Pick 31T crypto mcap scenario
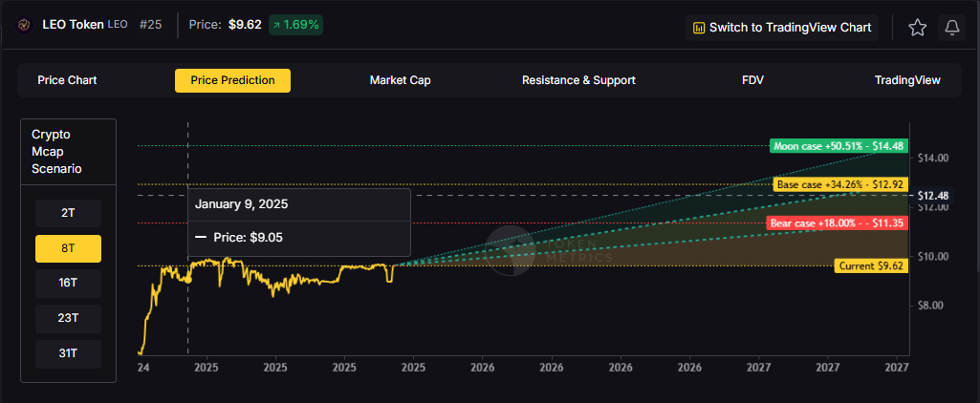The height and width of the screenshot is (403, 980). pos(68,353)
